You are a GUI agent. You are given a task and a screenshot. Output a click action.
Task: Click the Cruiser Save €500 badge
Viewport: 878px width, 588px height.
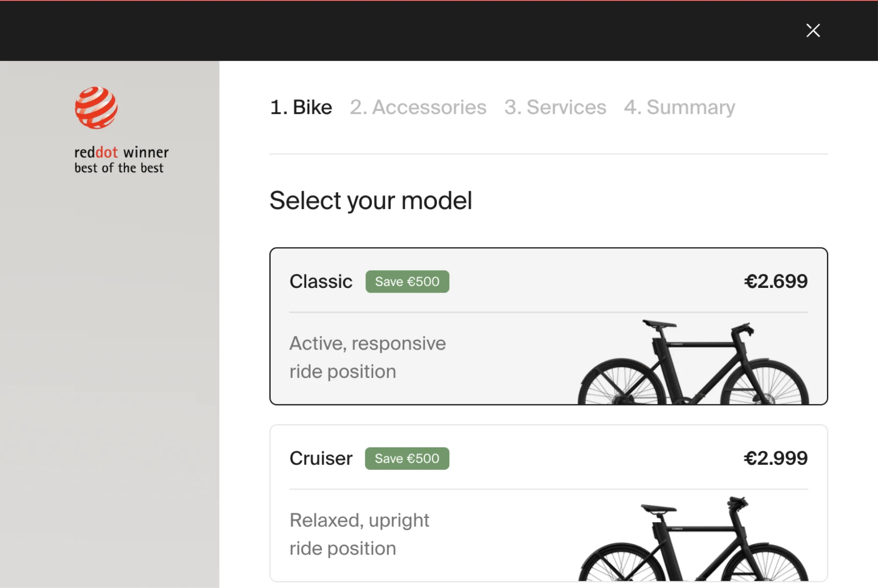tap(407, 458)
